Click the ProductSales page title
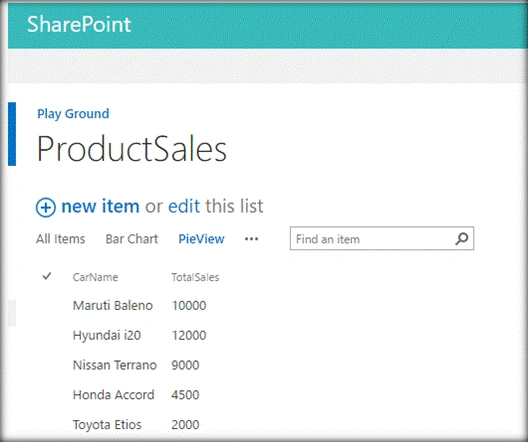The width and height of the screenshot is (528, 442). (x=132, y=149)
